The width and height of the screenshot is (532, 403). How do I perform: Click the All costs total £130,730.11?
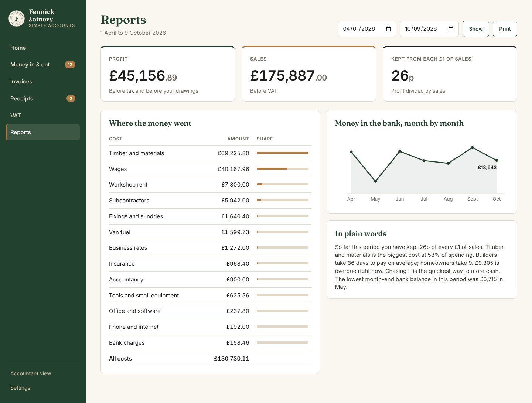[232, 359]
